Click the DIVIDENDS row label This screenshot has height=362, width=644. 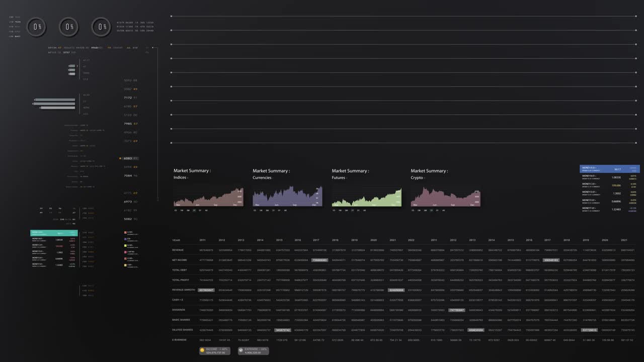tap(179, 310)
